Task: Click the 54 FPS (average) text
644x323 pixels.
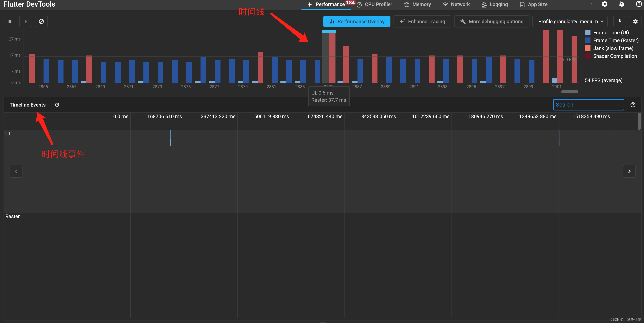Action: pyautogui.click(x=604, y=80)
